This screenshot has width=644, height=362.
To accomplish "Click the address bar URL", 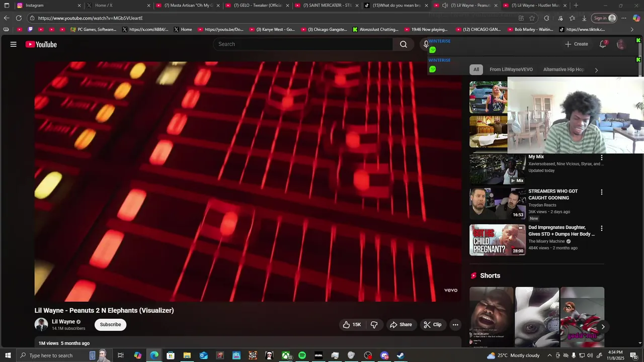I will click(91, 18).
